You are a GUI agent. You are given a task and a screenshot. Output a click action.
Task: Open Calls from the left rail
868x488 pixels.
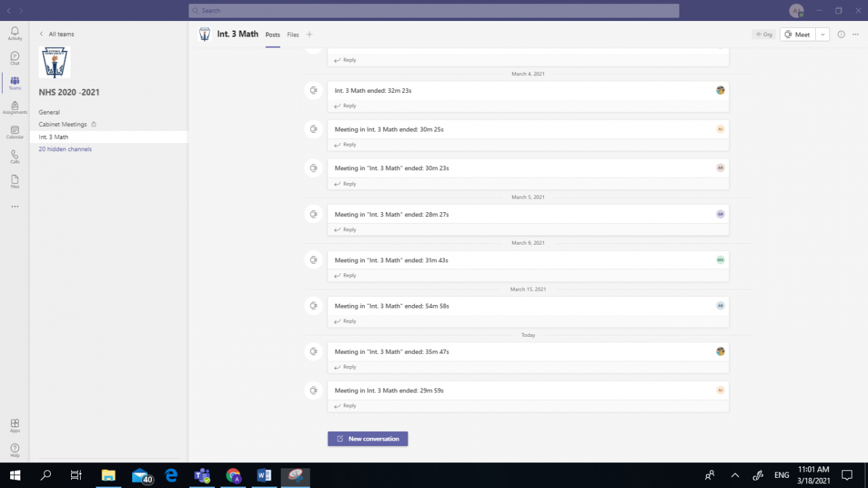click(14, 157)
